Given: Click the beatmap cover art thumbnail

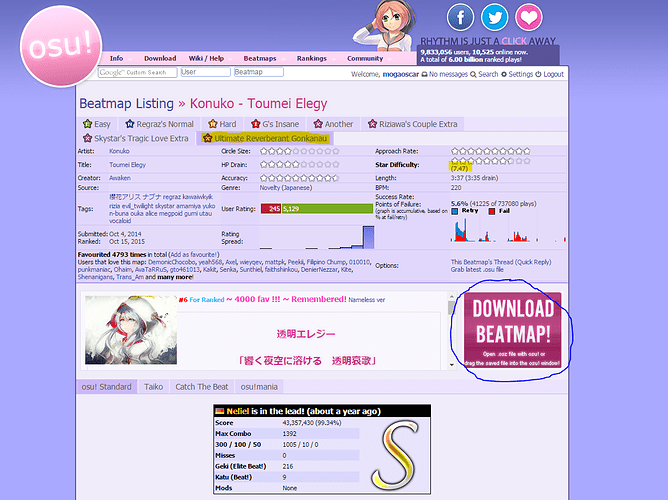Looking at the screenshot, I should [131, 330].
